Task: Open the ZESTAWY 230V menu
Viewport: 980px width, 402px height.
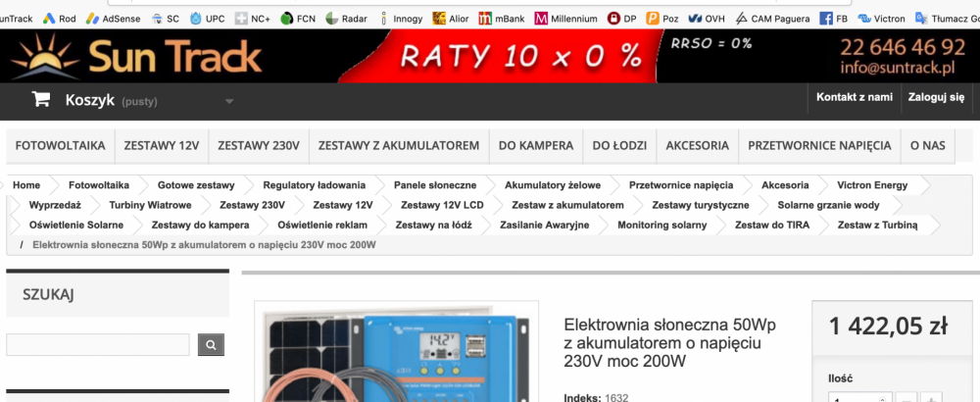Action: tap(259, 146)
